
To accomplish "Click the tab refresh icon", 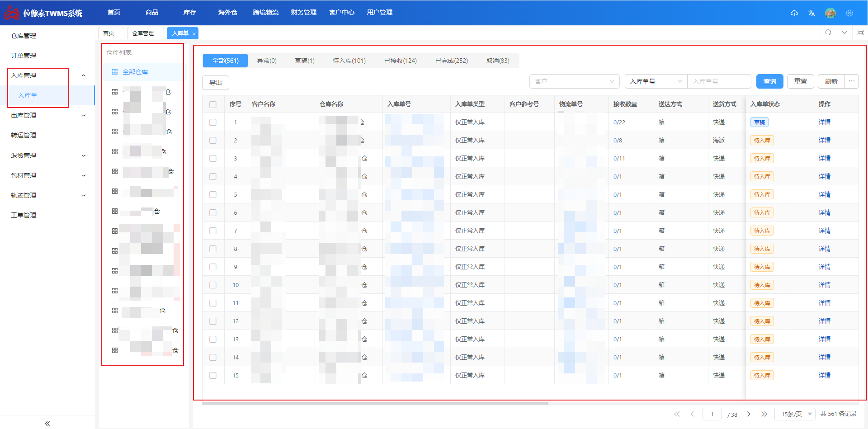I will (x=828, y=33).
